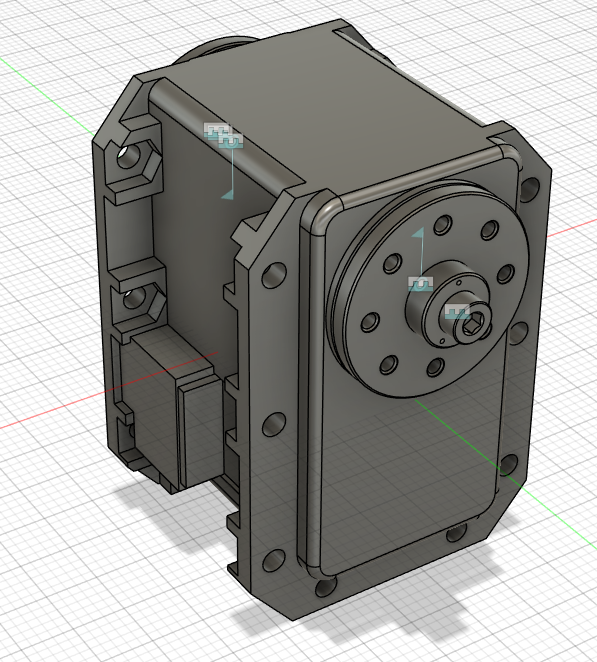Select the hex socket screw head at horn center
This screenshot has width=597, height=662.
click(473, 325)
